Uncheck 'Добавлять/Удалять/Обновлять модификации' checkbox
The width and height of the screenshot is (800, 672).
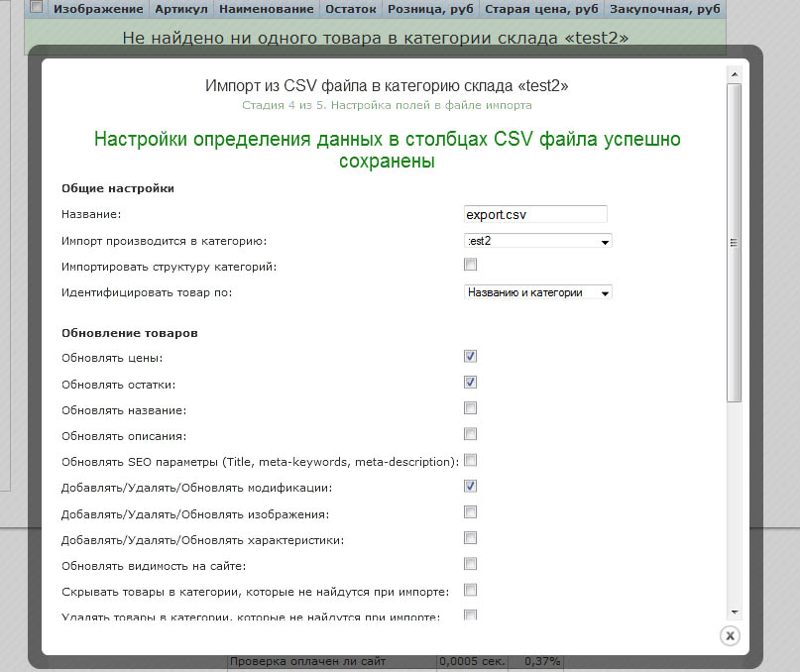coord(471,486)
